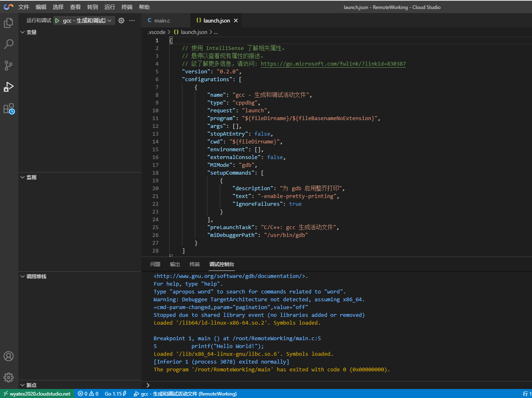532x398 pixels.
Task: Open the Search view icon
Action: pos(9,44)
